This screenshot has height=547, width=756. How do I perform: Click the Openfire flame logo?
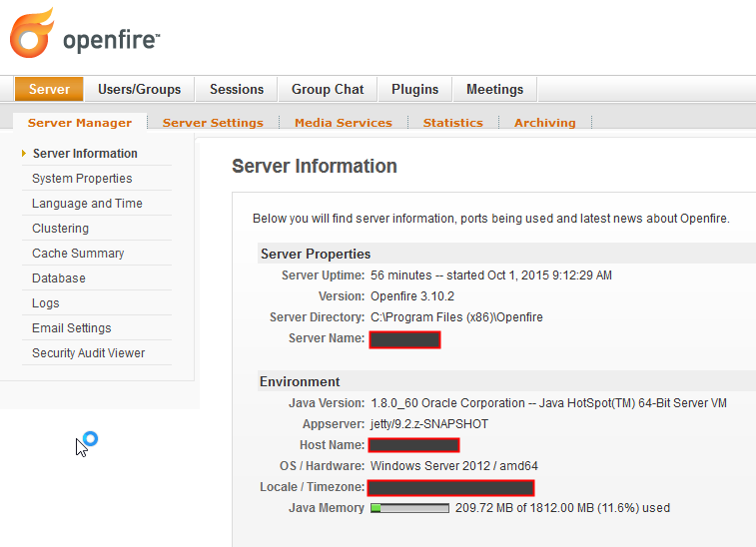click(x=32, y=33)
